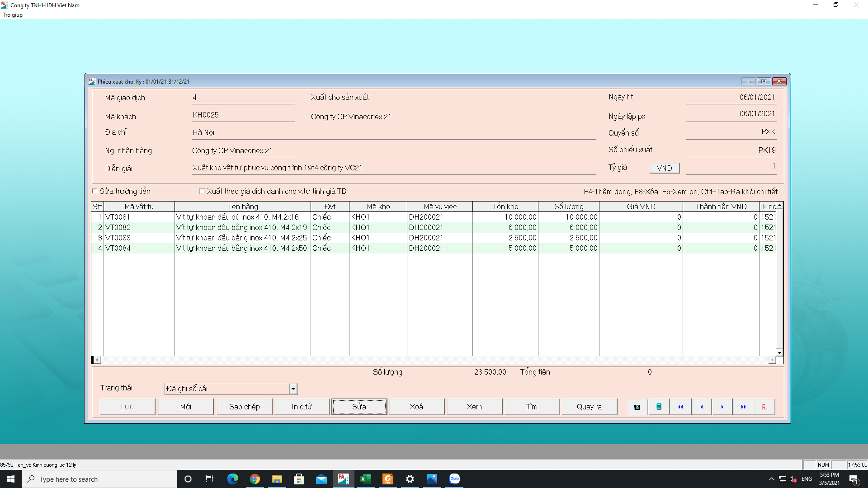Open Excel from the taskbar
The image size is (868, 488).
pyautogui.click(x=365, y=479)
